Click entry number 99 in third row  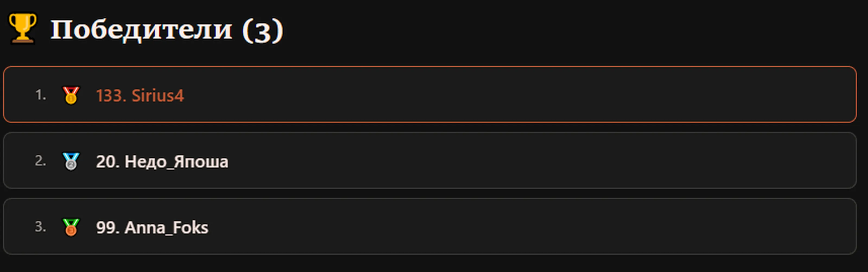pos(108,227)
